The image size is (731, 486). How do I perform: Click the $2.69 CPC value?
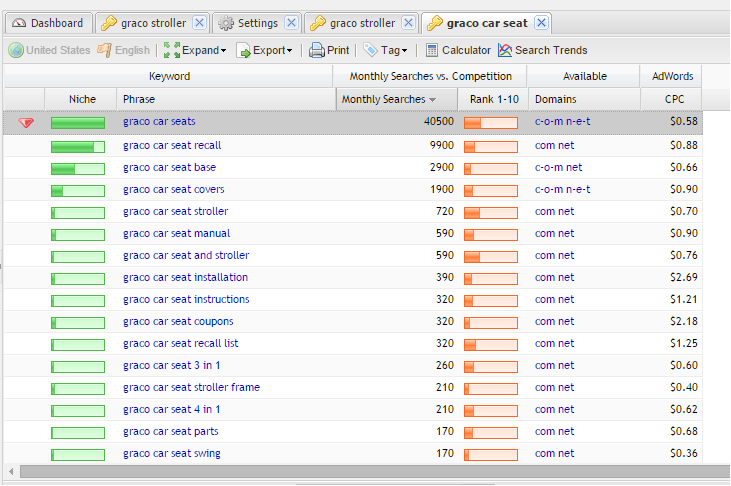[x=683, y=278]
